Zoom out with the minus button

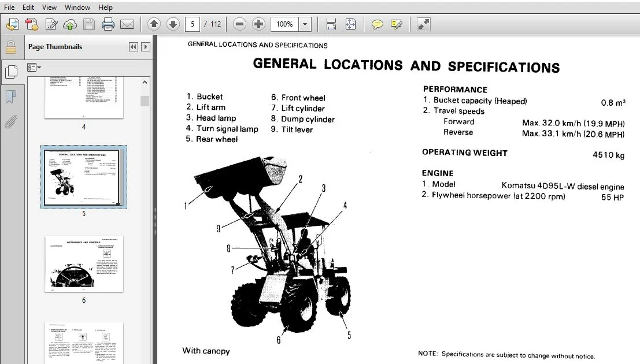click(239, 24)
